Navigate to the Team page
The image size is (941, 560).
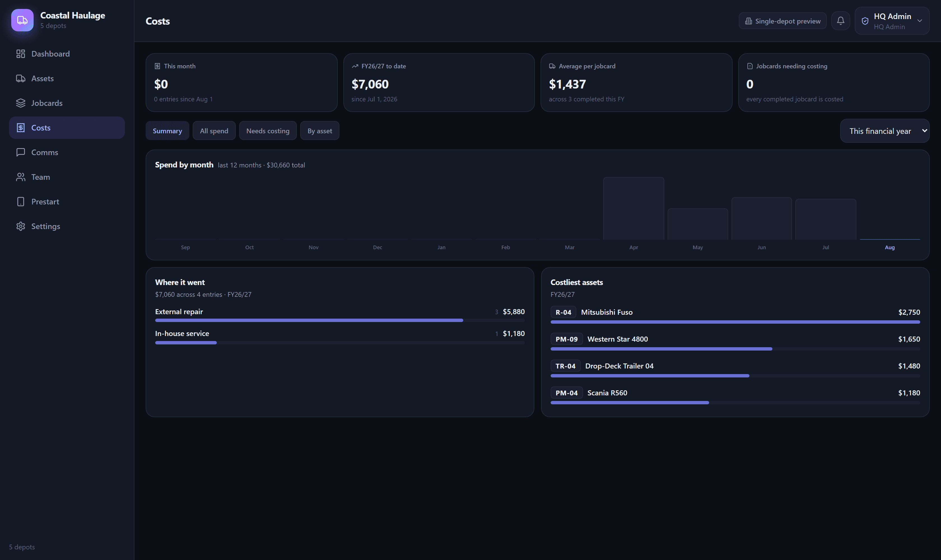(67, 177)
